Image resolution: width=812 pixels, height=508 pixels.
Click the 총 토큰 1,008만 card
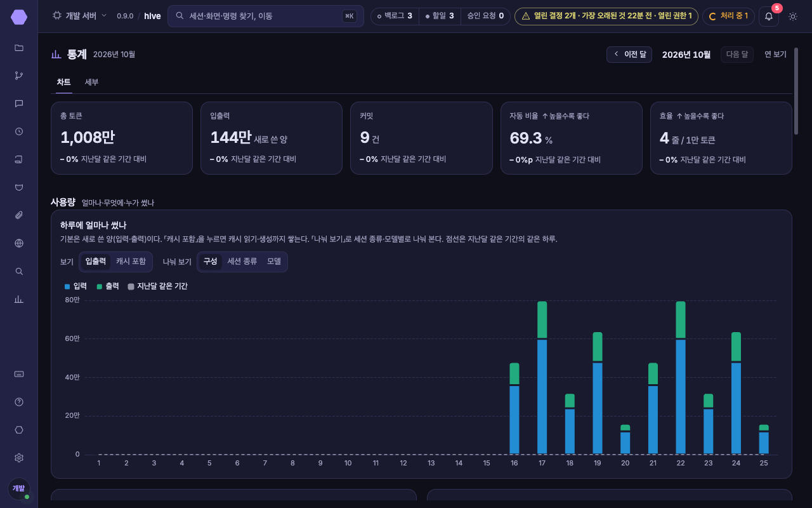tap(122, 138)
